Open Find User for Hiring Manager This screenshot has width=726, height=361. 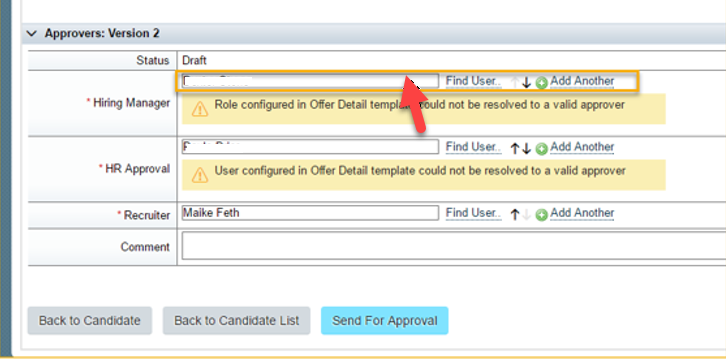tap(473, 81)
